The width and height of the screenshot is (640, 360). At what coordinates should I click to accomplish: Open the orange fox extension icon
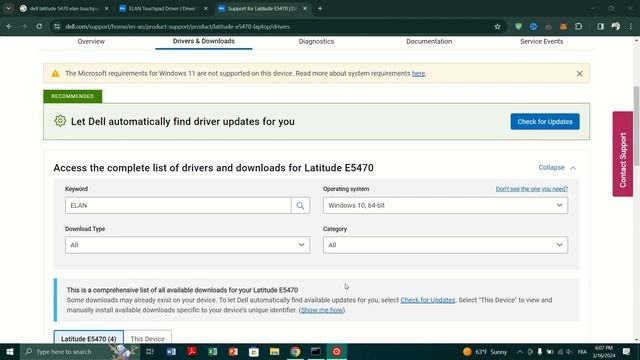563,27
